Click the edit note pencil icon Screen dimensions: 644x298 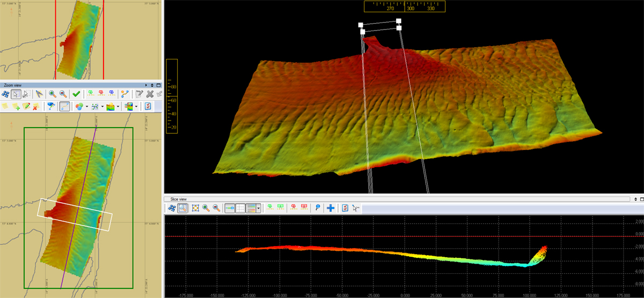[x=26, y=107]
